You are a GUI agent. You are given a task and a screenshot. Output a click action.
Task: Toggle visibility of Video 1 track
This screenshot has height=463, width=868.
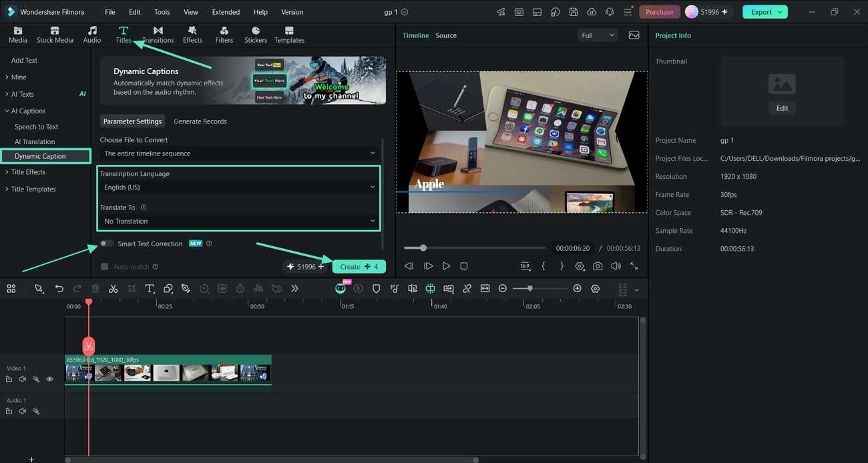(49, 379)
